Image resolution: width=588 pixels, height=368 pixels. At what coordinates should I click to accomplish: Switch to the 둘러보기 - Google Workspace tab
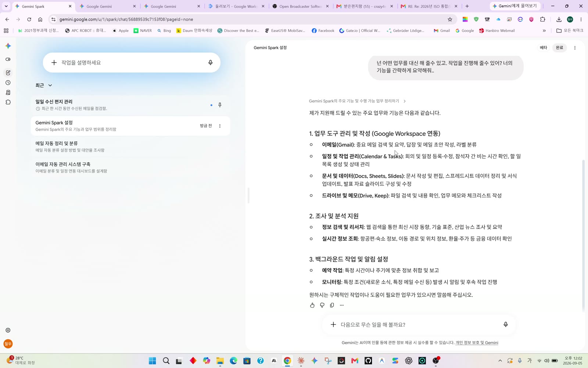pyautogui.click(x=235, y=6)
